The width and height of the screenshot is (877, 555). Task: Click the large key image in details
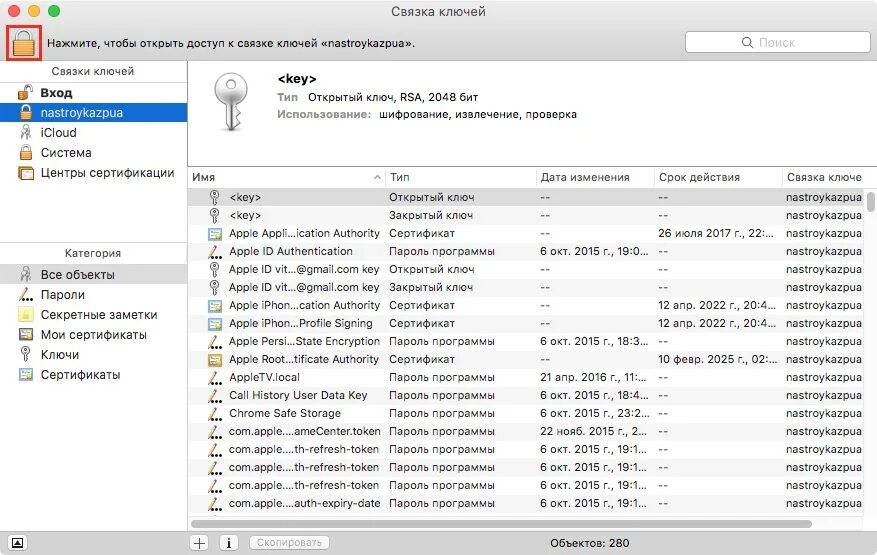tap(230, 102)
